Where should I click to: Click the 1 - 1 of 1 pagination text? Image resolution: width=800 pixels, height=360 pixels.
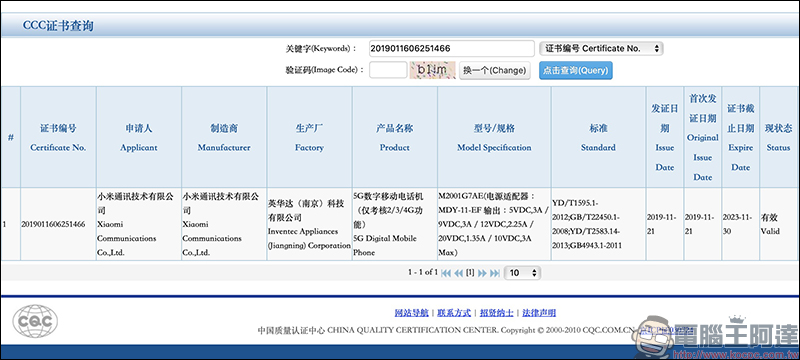click(423, 273)
